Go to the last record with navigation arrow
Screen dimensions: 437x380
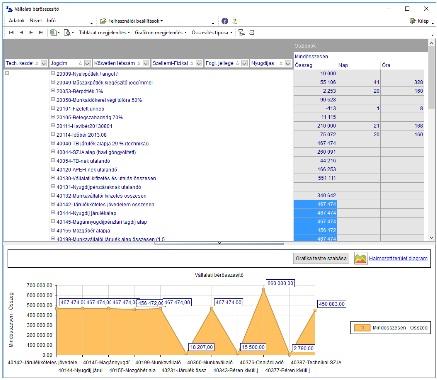(41, 33)
